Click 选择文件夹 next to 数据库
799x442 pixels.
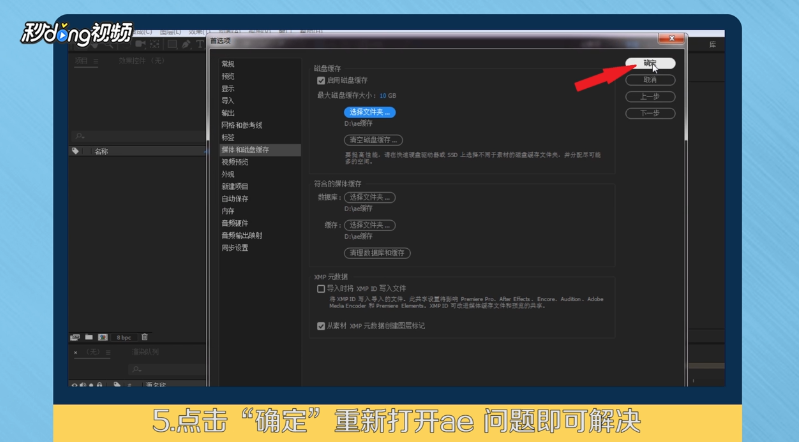click(370, 197)
